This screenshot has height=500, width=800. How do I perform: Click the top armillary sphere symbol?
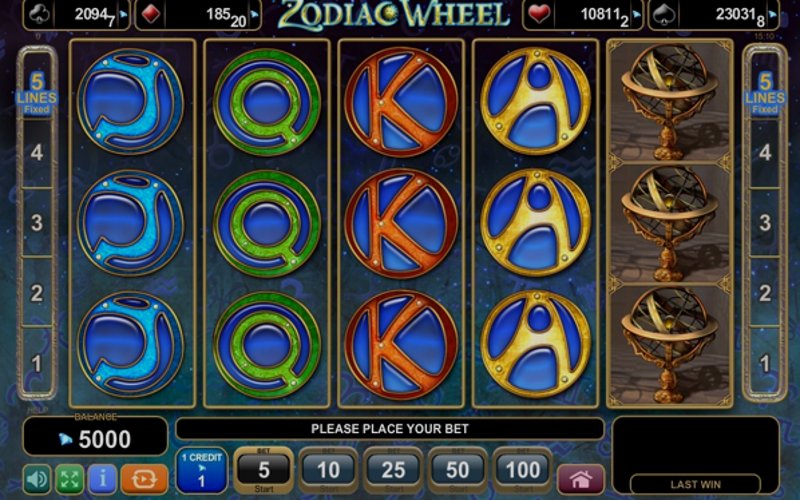click(x=669, y=102)
